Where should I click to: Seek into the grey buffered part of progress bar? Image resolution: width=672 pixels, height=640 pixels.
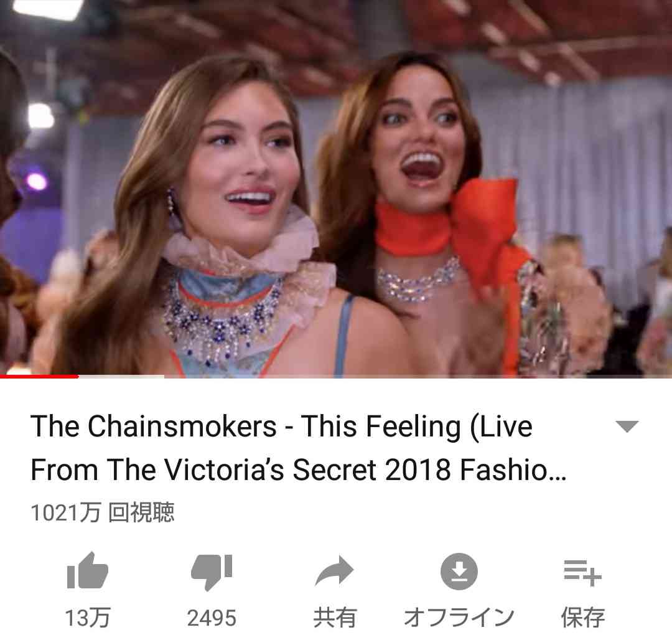(121, 377)
